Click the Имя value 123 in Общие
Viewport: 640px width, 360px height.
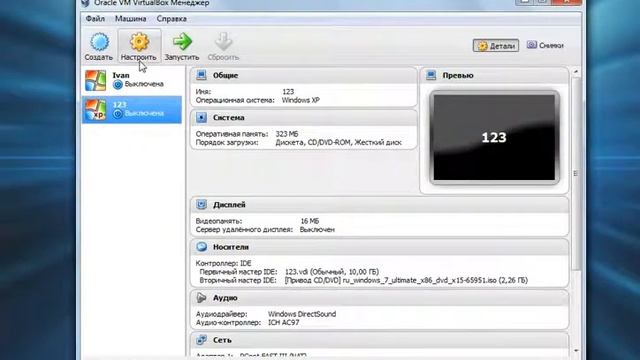click(x=288, y=92)
